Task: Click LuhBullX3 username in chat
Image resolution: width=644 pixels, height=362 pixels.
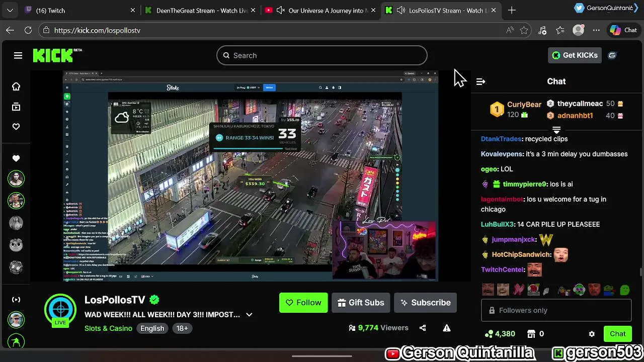Action: [x=497, y=224]
